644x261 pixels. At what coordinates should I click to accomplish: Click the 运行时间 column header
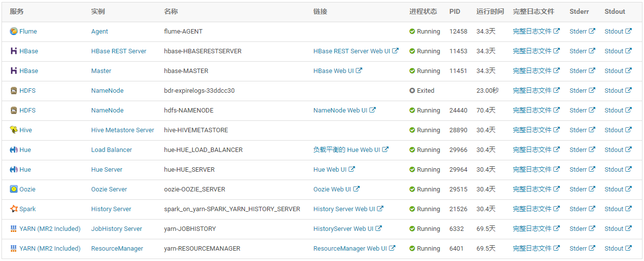click(490, 11)
